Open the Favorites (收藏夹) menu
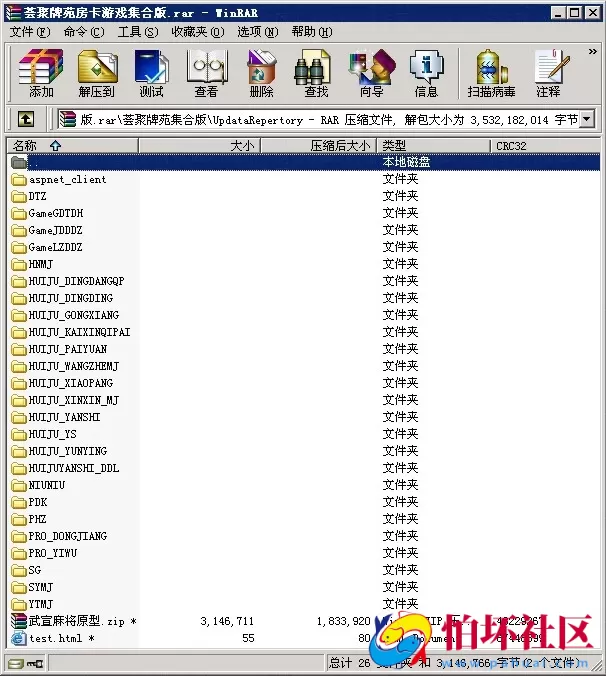The width and height of the screenshot is (606, 676). (198, 32)
